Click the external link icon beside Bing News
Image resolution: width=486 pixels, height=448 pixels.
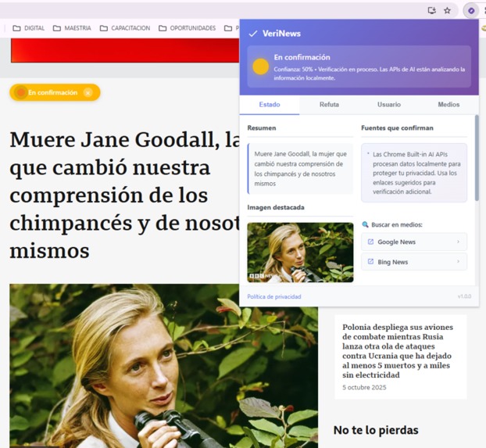[370, 262]
